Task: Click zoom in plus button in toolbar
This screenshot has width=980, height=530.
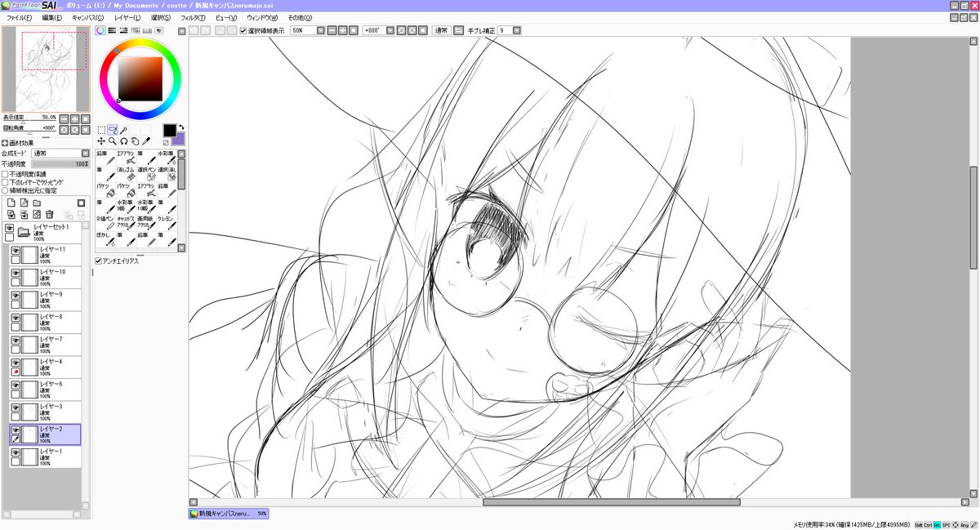Action: point(342,30)
